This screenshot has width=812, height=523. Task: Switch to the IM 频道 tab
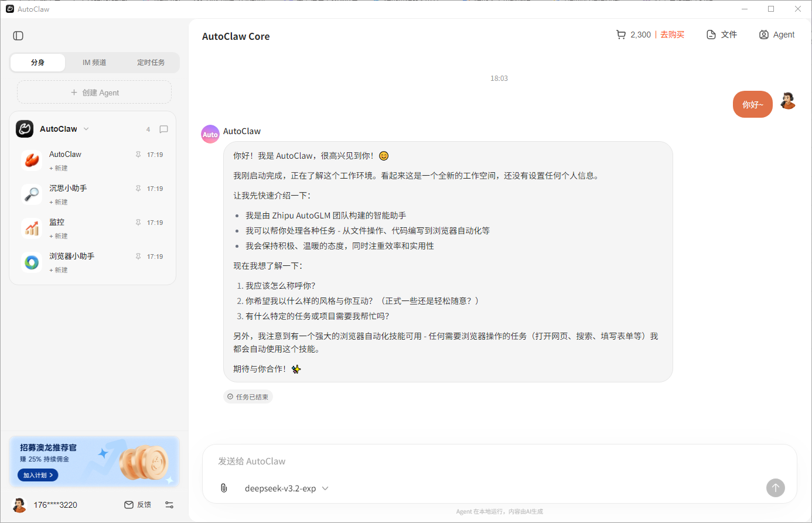(x=94, y=63)
